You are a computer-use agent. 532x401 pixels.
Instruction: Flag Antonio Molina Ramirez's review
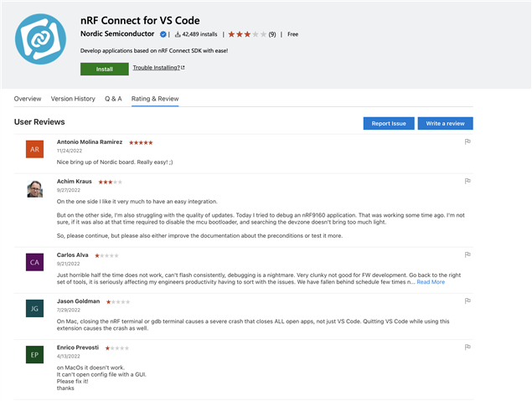tap(467, 141)
